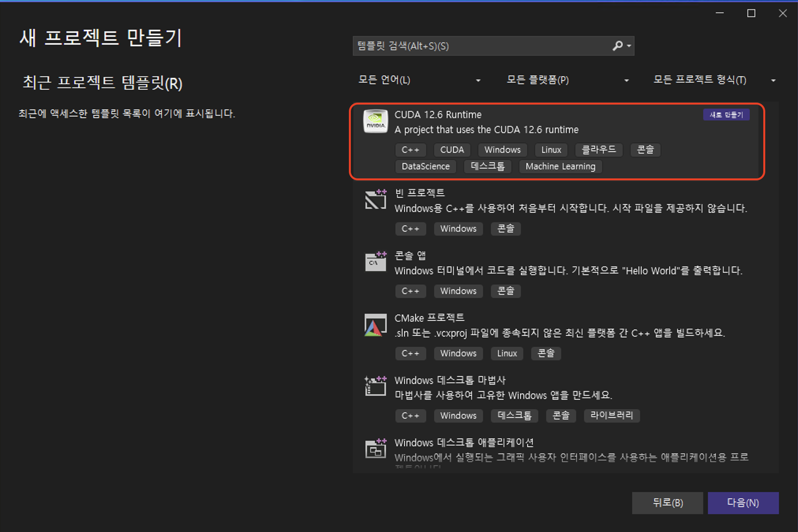This screenshot has width=798, height=532.
Task: Click the Windows desktop wizard icon
Action: (x=375, y=386)
